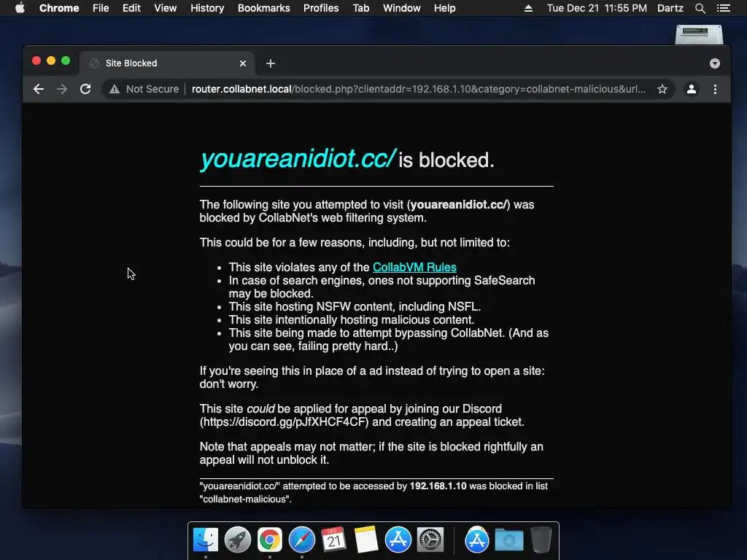Go back using the browser back arrow
Screen dimensions: 747x560
(39, 89)
